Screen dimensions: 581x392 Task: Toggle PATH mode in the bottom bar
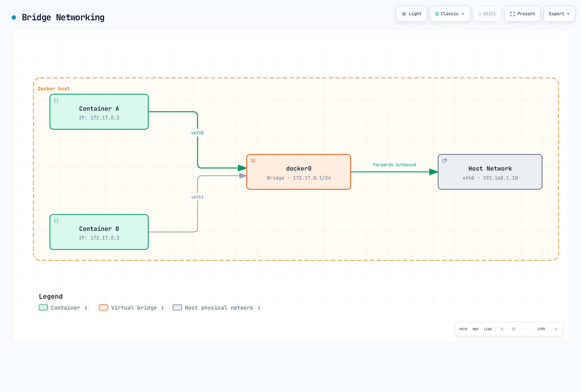pos(463,329)
